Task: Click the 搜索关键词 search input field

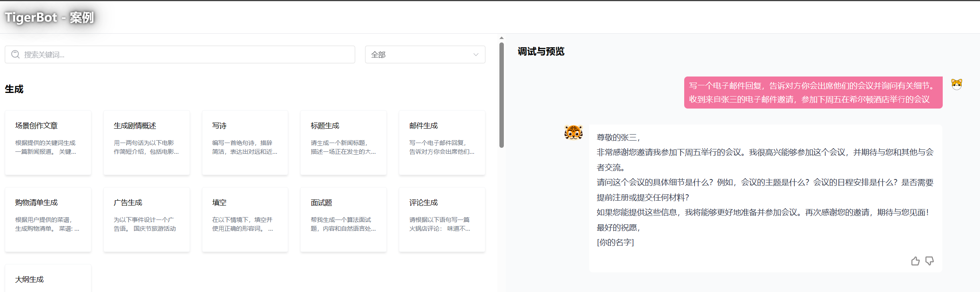Action: 180,54
